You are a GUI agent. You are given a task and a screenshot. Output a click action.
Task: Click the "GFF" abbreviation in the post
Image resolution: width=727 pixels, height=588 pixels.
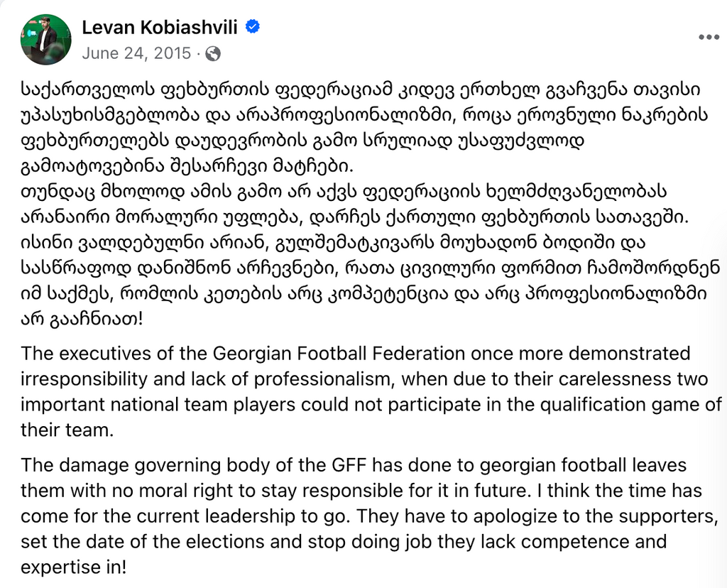[x=349, y=464]
